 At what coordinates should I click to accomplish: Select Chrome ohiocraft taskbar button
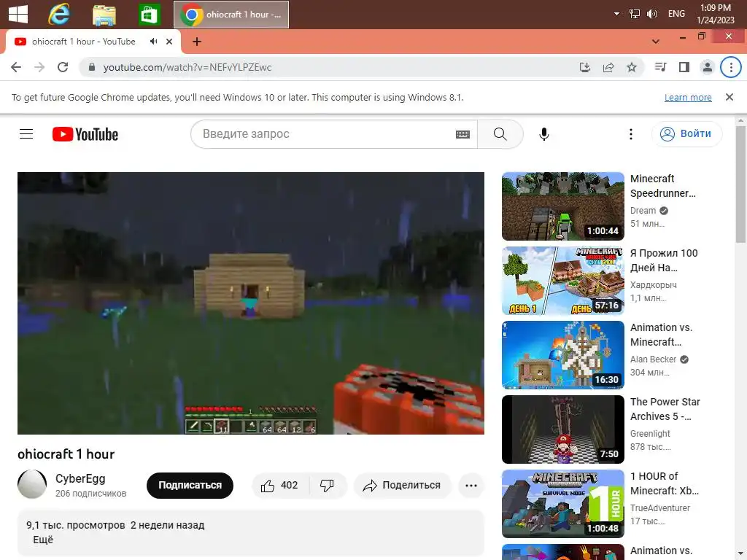click(x=231, y=15)
